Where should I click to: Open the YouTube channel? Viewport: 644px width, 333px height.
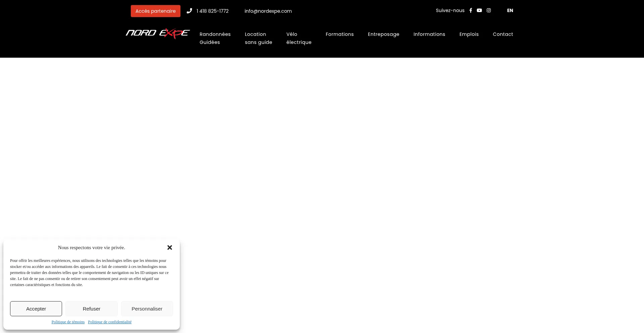(479, 10)
